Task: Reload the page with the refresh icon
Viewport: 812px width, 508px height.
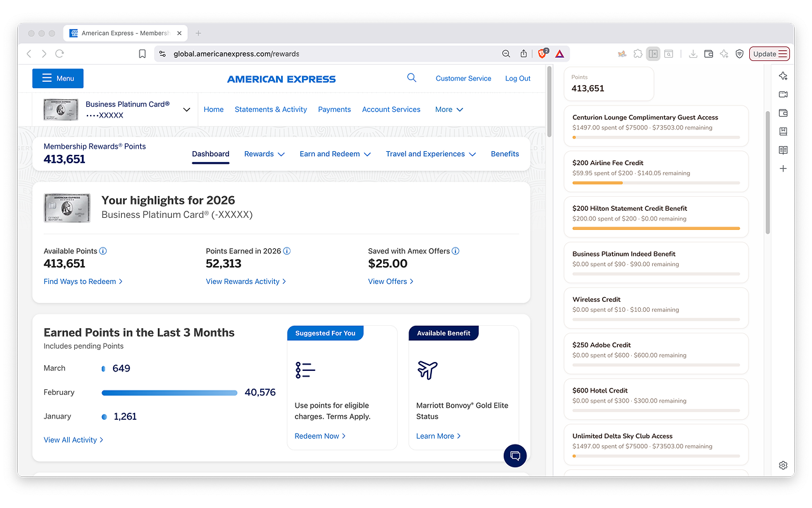Action: click(60, 54)
